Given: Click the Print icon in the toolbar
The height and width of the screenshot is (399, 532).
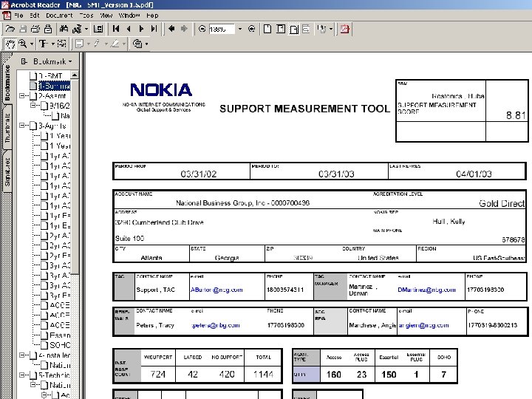Looking at the screenshot, I should pyautogui.click(x=35, y=29).
